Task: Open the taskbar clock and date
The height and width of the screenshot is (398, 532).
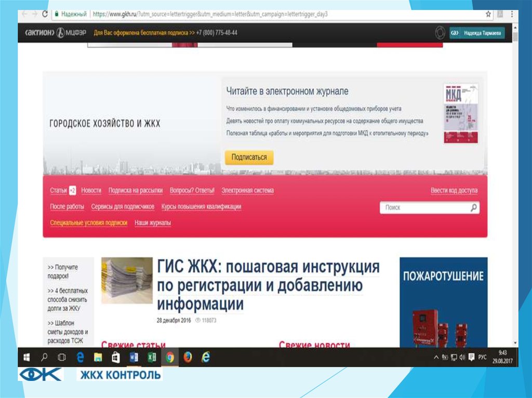Action: [x=502, y=358]
